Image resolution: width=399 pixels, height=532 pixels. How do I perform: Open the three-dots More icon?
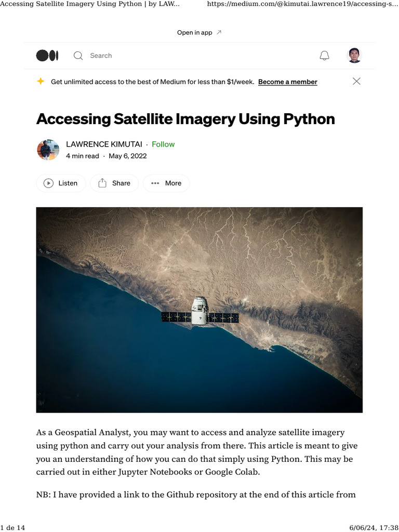point(155,183)
